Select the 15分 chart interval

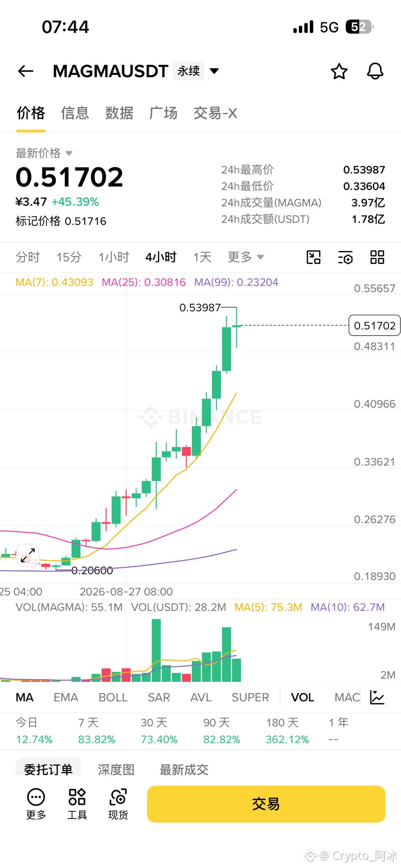coord(69,257)
